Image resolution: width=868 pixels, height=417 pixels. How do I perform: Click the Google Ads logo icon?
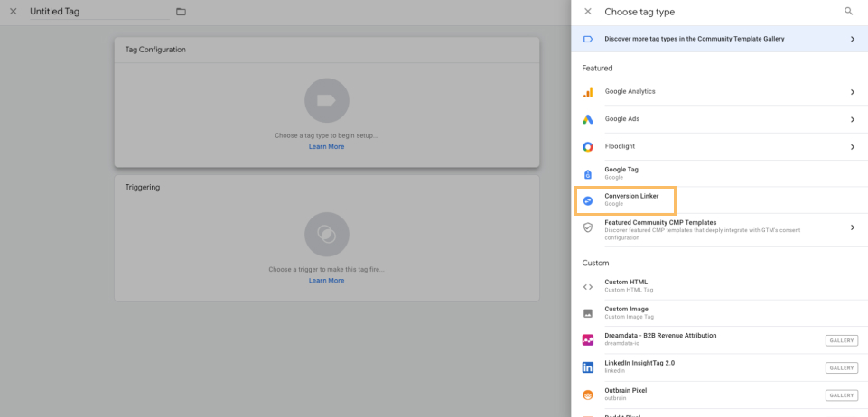coord(588,119)
